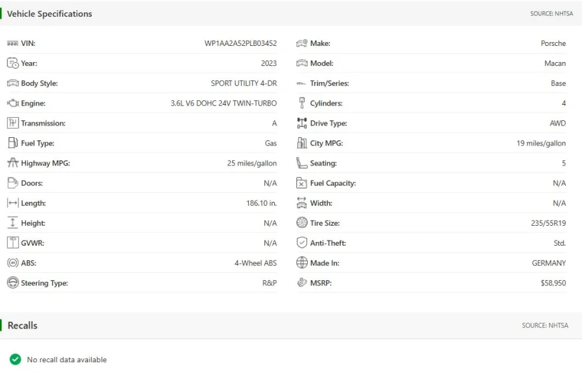Click the Make car icon
This screenshot has height=392, width=582.
point(302,43)
